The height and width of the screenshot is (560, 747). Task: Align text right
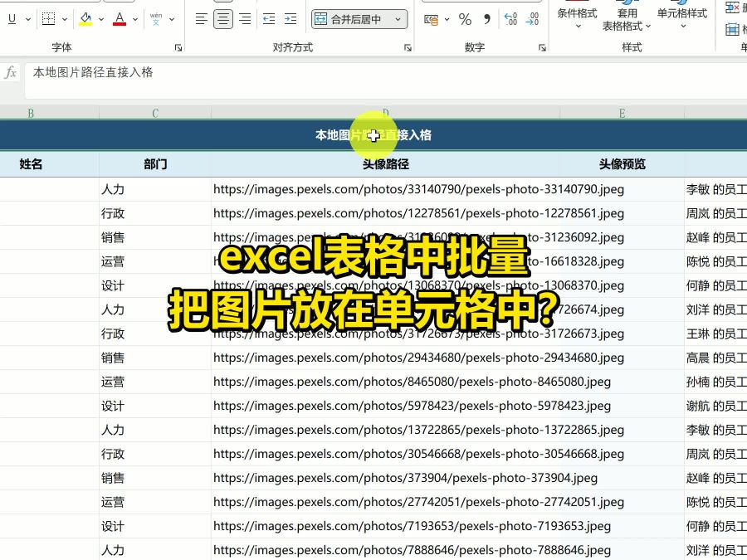pos(245,19)
